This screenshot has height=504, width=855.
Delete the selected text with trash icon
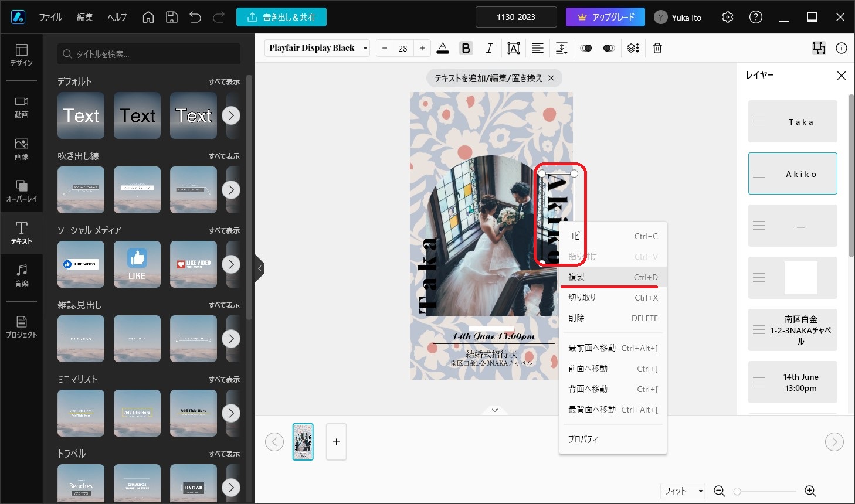[657, 48]
